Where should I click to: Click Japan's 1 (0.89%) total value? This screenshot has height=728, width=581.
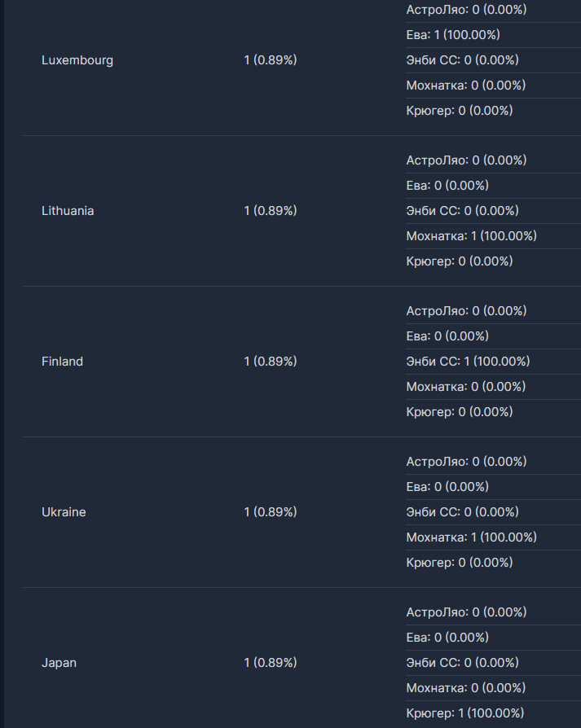(x=271, y=663)
